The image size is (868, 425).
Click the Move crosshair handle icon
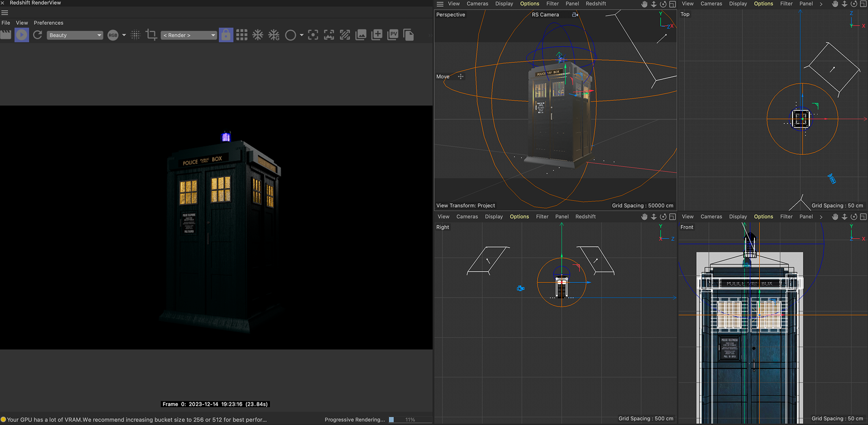click(x=461, y=76)
